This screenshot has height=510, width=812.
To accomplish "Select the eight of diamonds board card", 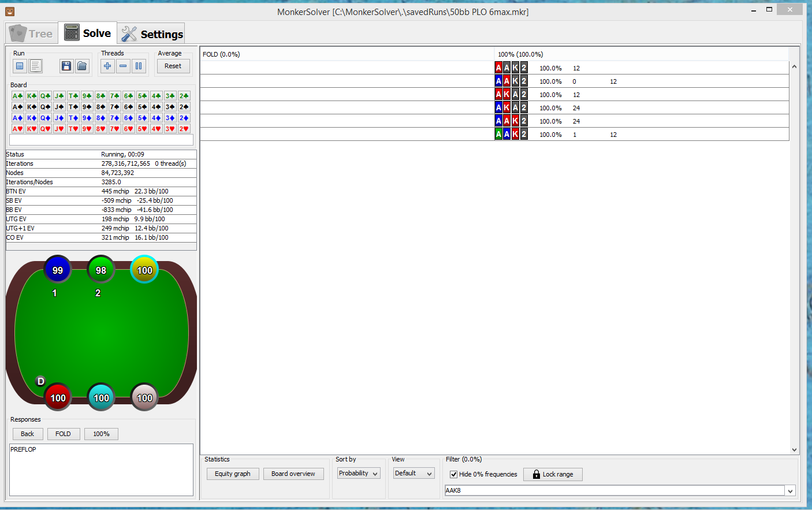I will pyautogui.click(x=101, y=118).
